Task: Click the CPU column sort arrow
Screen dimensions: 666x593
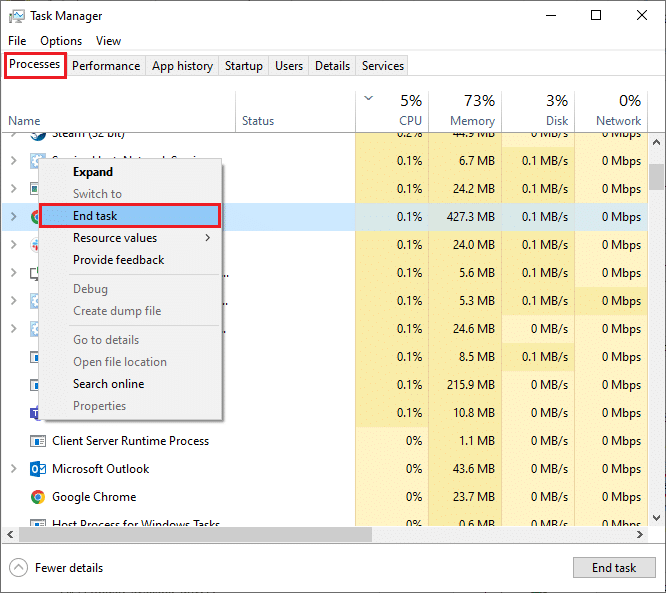Action: click(368, 99)
